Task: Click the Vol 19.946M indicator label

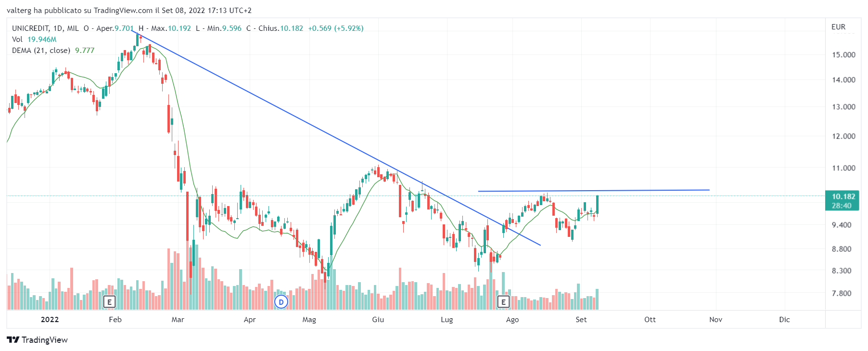Action: [34, 39]
